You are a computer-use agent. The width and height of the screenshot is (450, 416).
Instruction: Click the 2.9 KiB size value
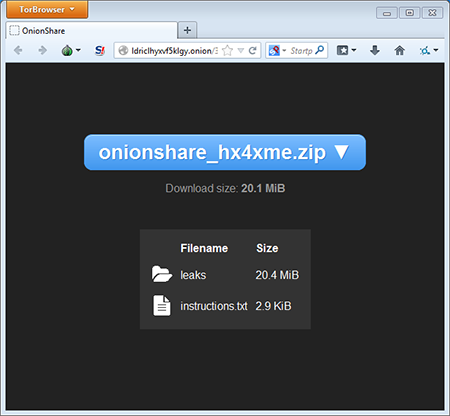273,306
